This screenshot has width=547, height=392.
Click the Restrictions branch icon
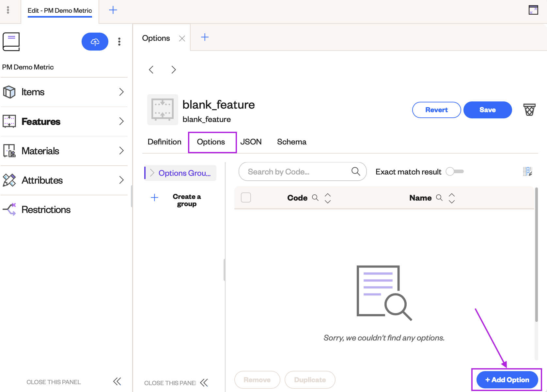tap(9, 209)
